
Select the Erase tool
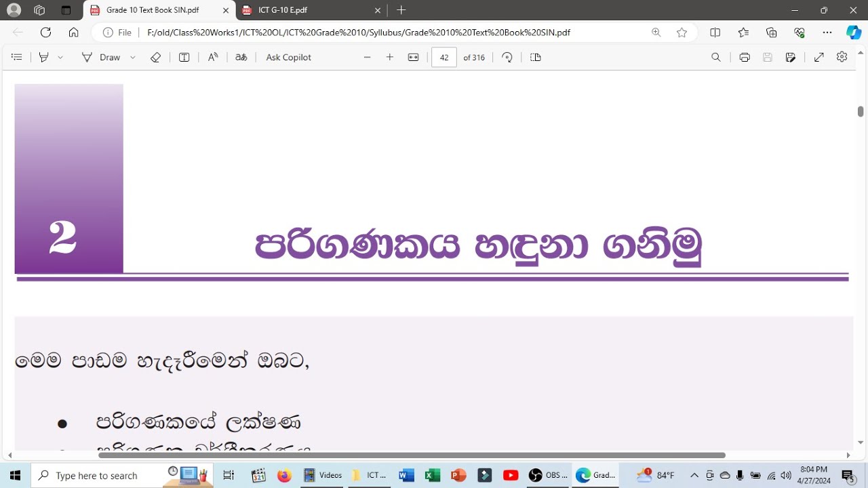click(x=155, y=58)
